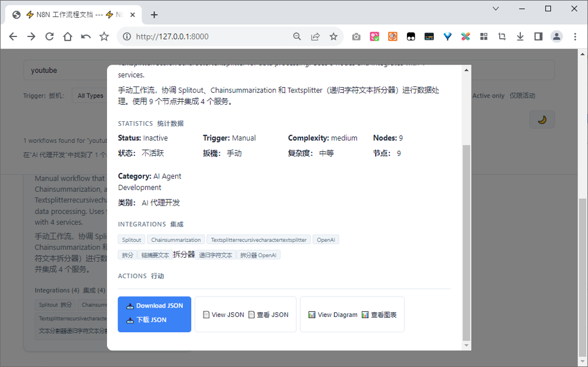Click the modal's vertical scrollbar thumb
This screenshot has height=367, width=588.
coord(467,241)
